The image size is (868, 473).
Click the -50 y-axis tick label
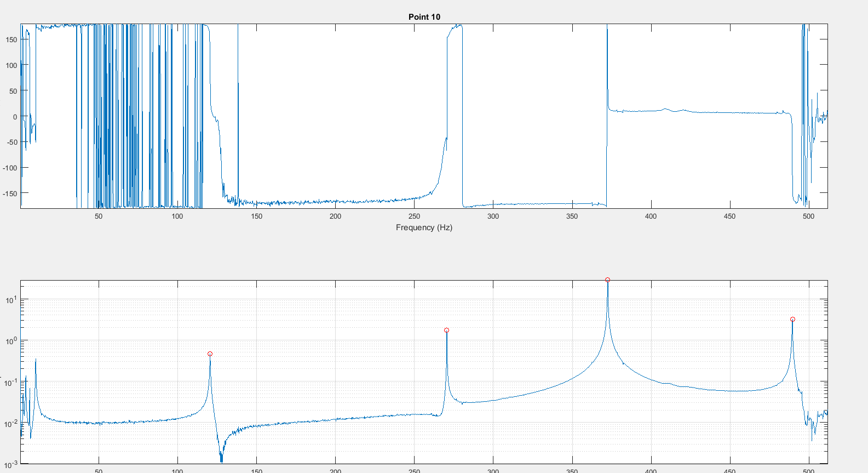[12, 143]
